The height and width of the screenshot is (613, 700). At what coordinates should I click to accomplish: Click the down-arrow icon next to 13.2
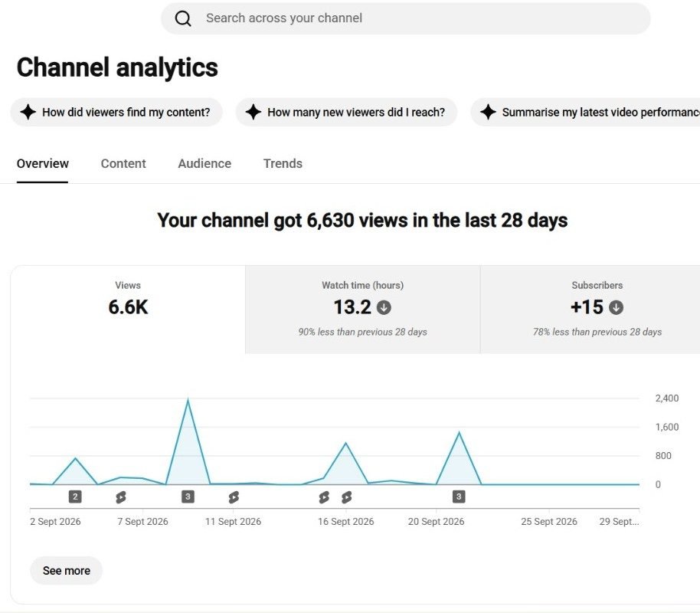384,307
